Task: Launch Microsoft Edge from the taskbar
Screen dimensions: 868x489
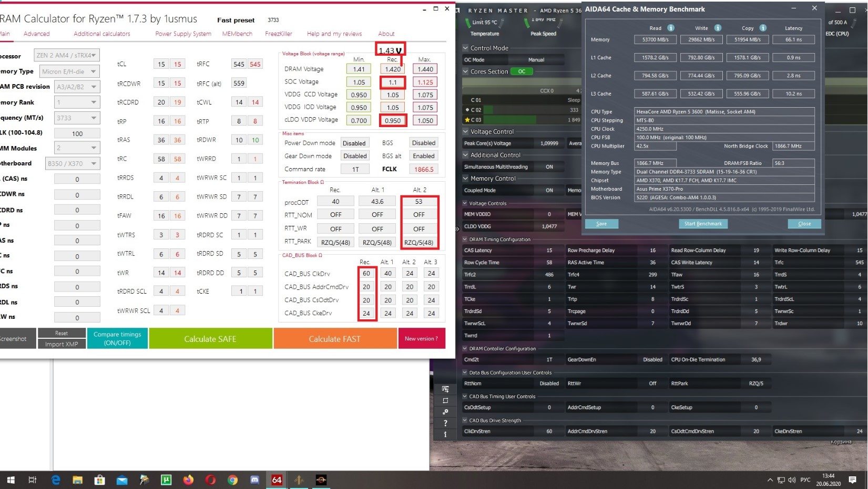Action: pos(55,480)
